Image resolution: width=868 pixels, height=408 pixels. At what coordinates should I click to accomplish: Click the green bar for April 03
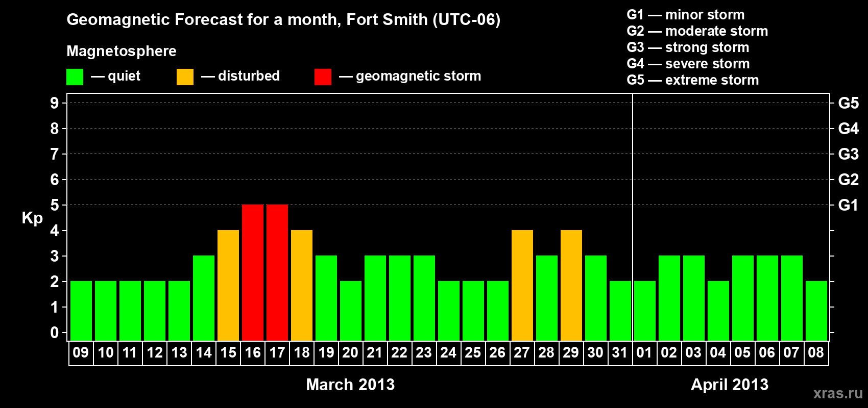click(x=694, y=298)
